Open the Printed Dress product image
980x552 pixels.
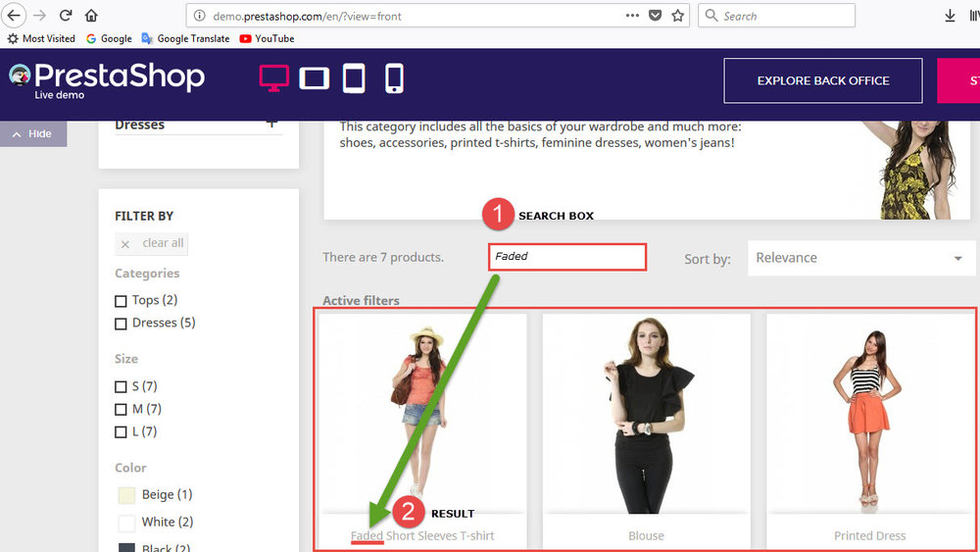(x=870, y=413)
